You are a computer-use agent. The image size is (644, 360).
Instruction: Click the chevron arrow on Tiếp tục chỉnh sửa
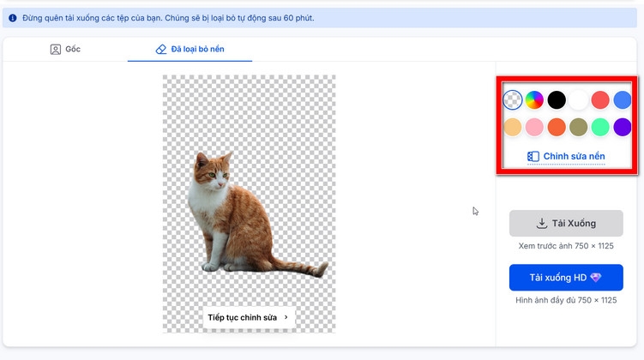tap(286, 317)
